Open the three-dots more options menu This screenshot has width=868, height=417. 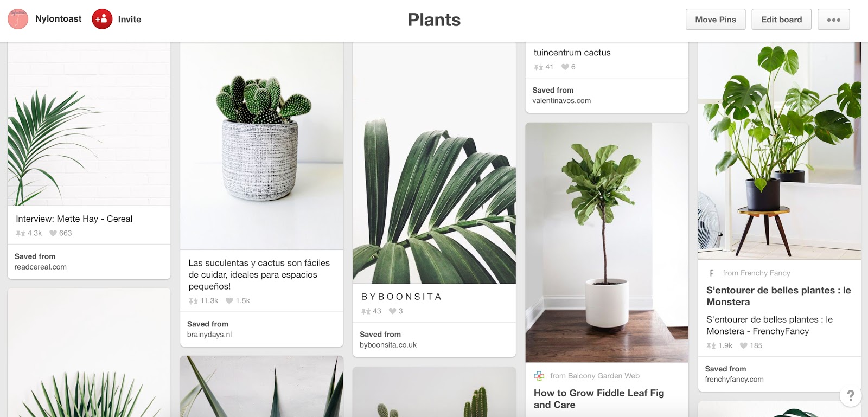click(x=834, y=20)
